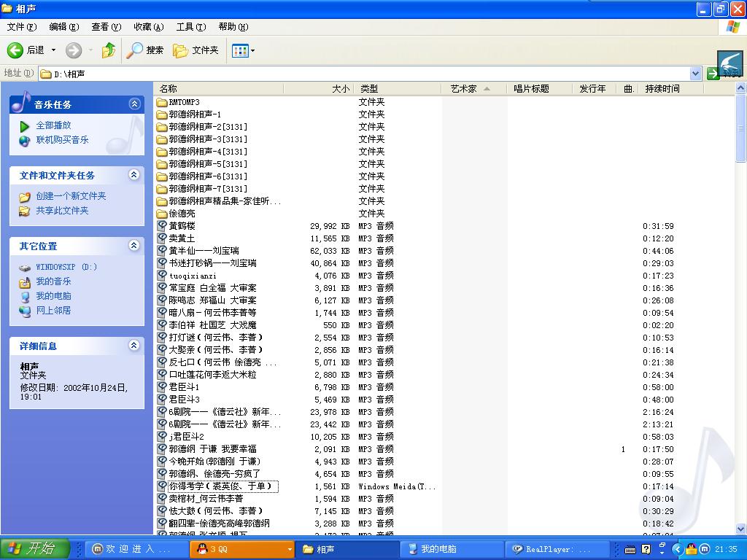Click the 开始 Start button on taskbar

click(35, 549)
